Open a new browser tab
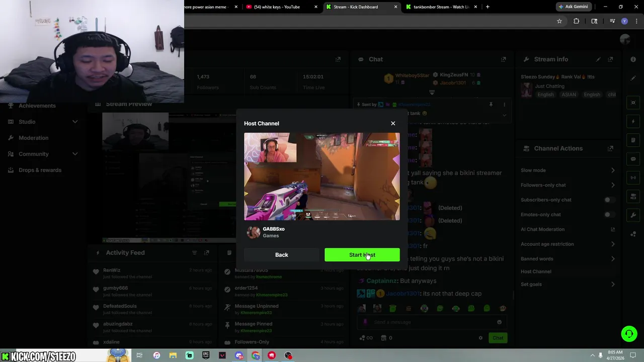 488,7
